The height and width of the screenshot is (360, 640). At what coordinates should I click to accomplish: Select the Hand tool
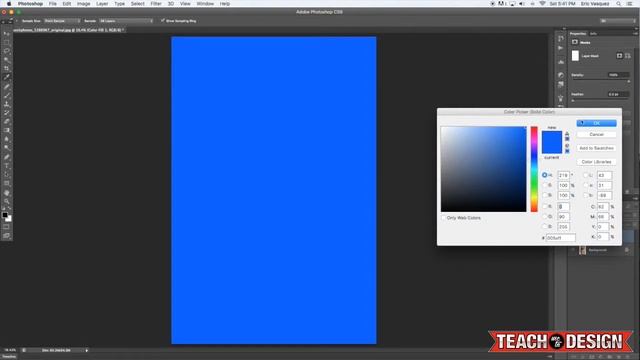click(7, 193)
